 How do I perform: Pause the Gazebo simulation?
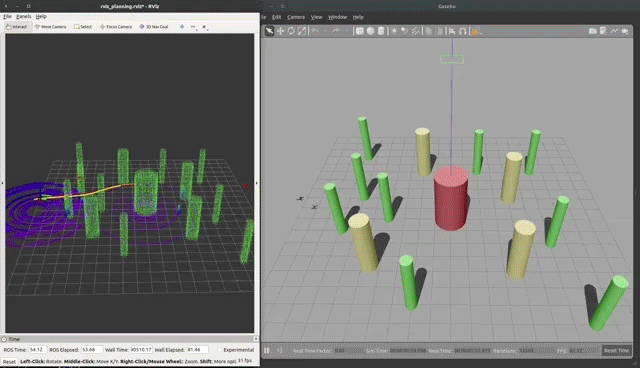tap(267, 350)
